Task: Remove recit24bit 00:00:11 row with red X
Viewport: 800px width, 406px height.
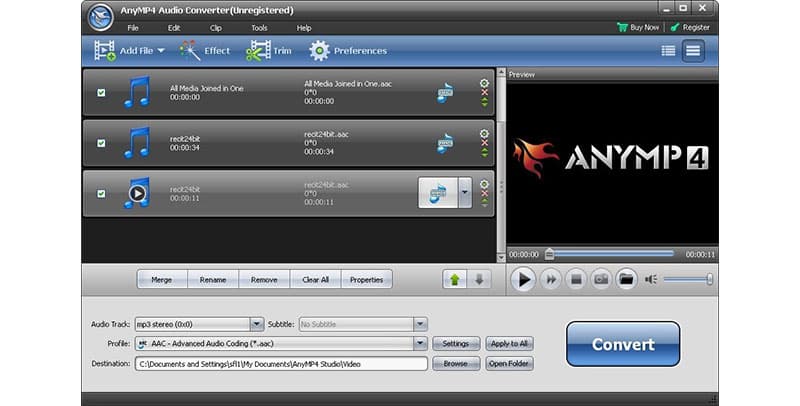Action: (x=484, y=193)
